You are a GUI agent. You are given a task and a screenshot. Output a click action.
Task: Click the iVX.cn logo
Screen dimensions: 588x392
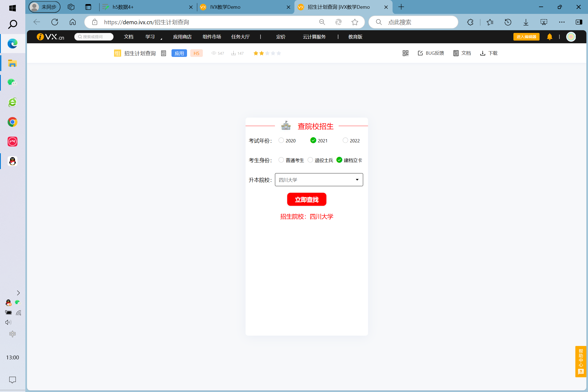[x=51, y=37]
